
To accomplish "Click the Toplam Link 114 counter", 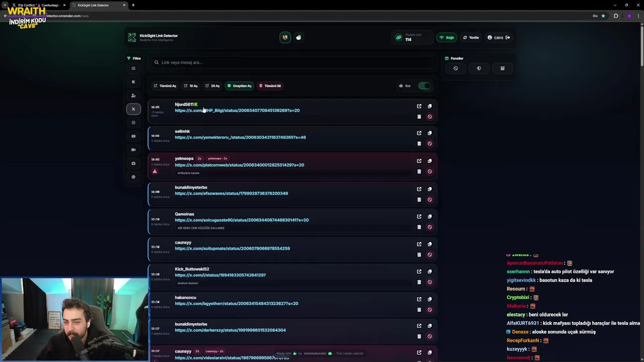I will 412,38.
